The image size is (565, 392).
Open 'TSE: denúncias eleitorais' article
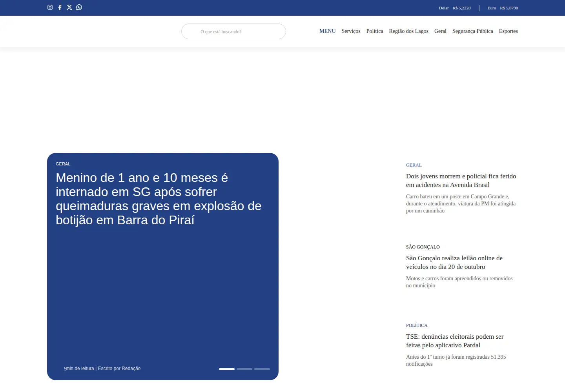(x=455, y=341)
